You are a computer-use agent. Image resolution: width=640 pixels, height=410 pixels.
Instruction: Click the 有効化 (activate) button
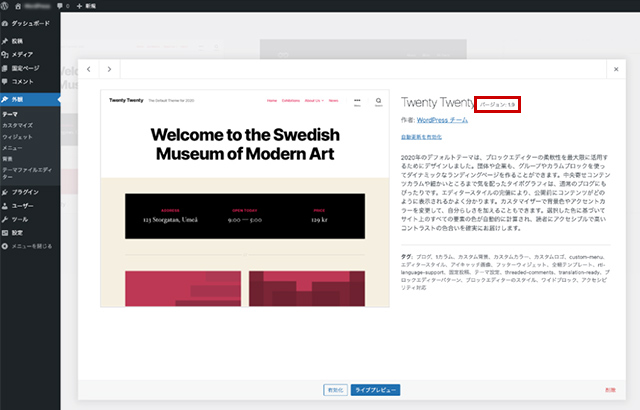(336, 390)
